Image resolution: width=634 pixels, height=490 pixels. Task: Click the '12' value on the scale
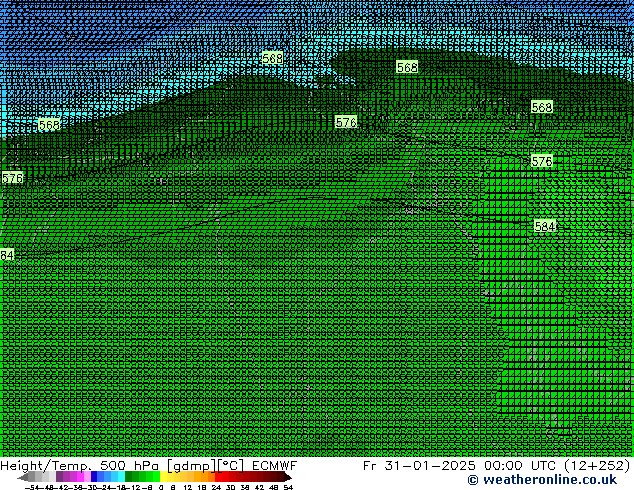187,487
